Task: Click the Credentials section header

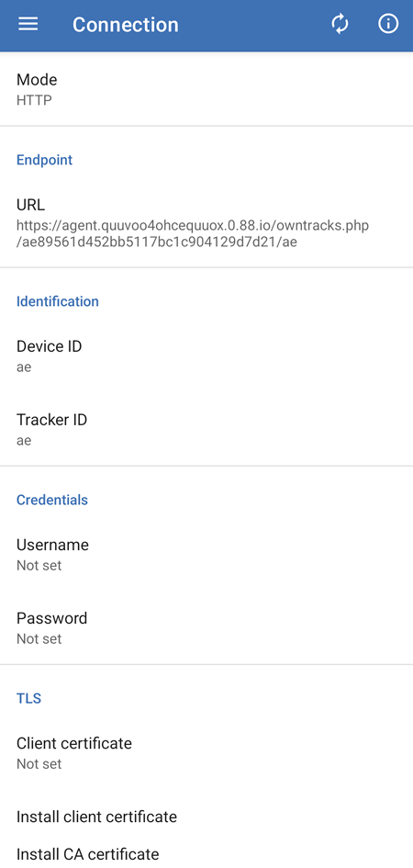Action: tap(52, 500)
